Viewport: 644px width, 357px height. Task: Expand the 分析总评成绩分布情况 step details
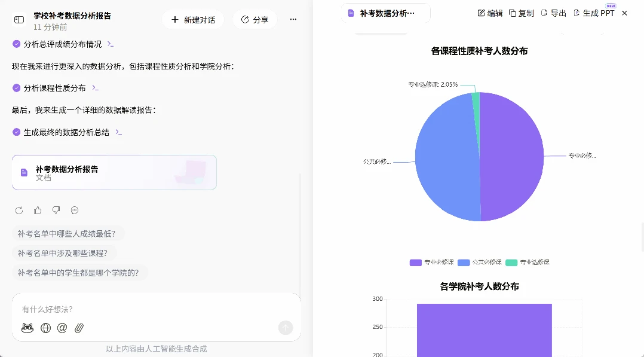point(111,44)
